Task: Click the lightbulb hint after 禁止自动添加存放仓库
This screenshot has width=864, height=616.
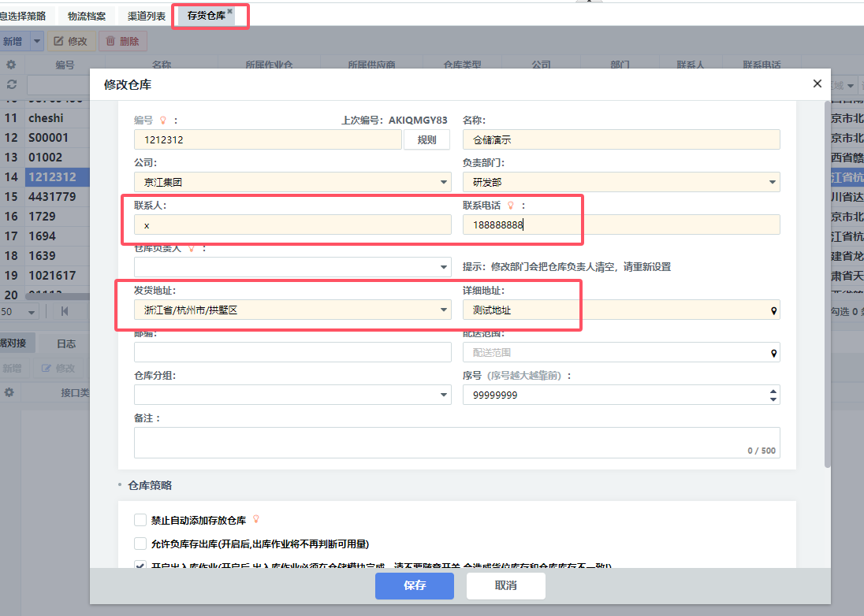Action: click(255, 520)
